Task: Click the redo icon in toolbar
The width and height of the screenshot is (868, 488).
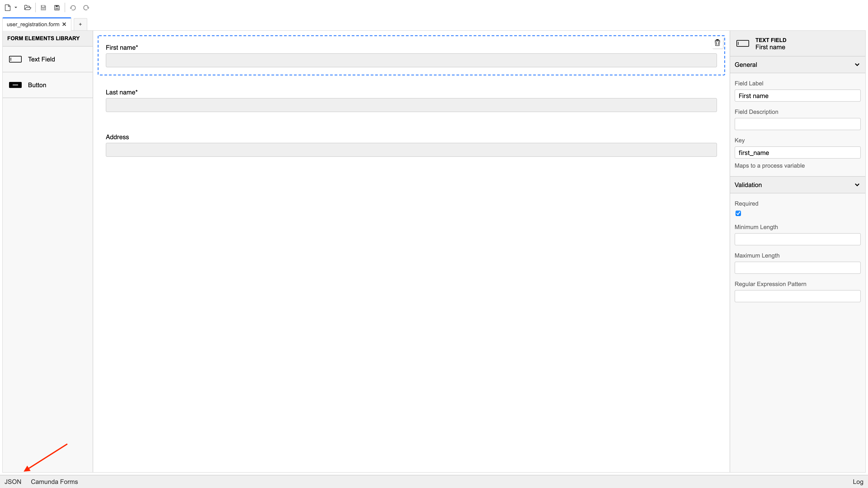Action: pos(86,8)
